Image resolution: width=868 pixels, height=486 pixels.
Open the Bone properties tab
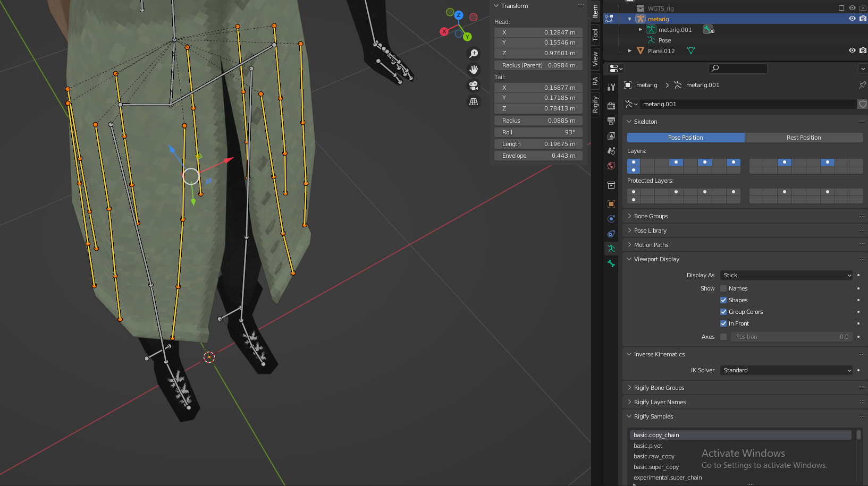click(x=611, y=263)
